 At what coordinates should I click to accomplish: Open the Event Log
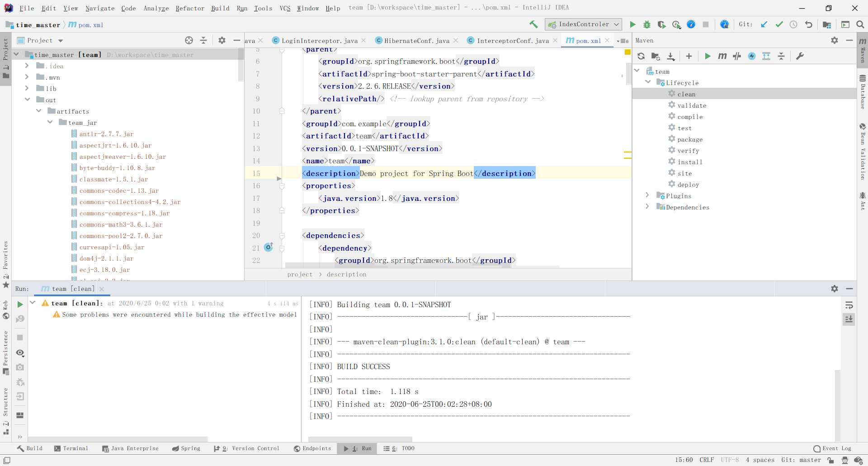tap(832, 448)
